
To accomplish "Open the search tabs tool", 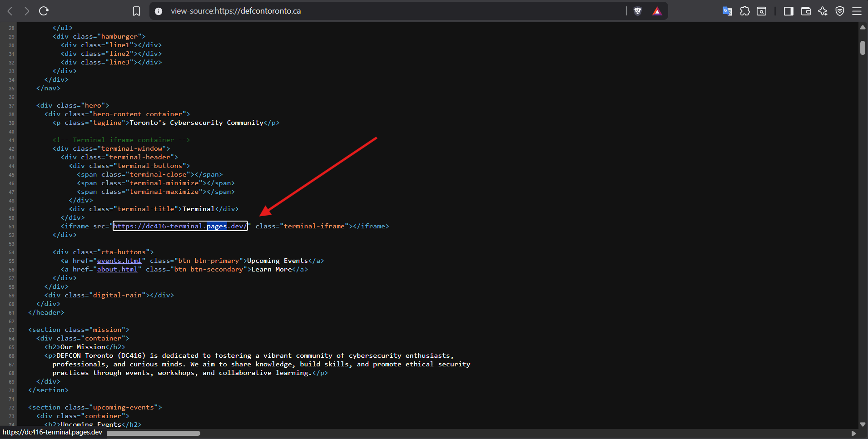I will (x=761, y=11).
